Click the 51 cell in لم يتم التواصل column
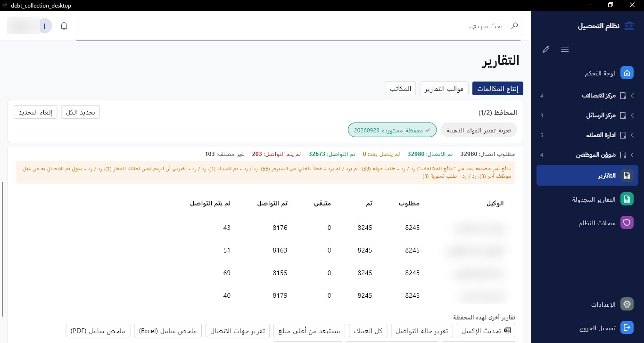This screenshot has width=644, height=343. [x=227, y=250]
